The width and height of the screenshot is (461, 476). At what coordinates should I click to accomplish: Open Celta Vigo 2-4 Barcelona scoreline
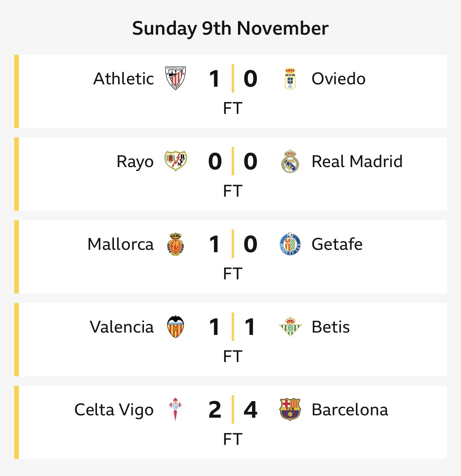(232, 410)
